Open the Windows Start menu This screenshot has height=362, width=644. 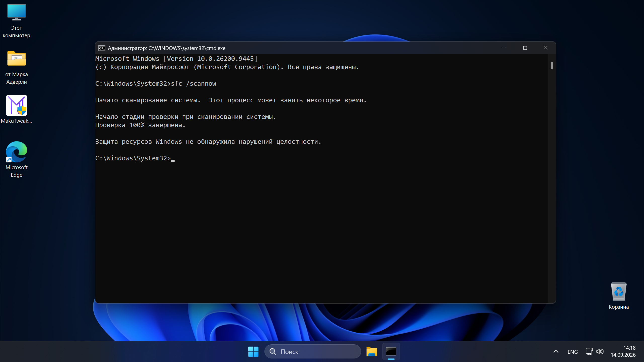click(x=253, y=351)
